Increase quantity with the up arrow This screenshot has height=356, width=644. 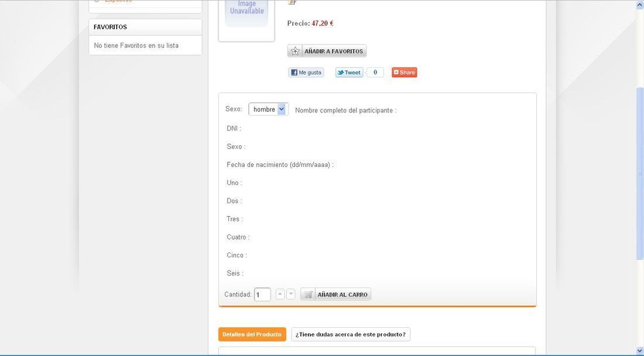coord(280,294)
